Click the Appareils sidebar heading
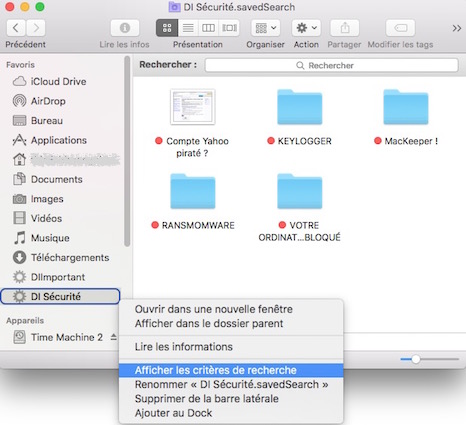Screen dimensions: 466x425 pos(25,320)
